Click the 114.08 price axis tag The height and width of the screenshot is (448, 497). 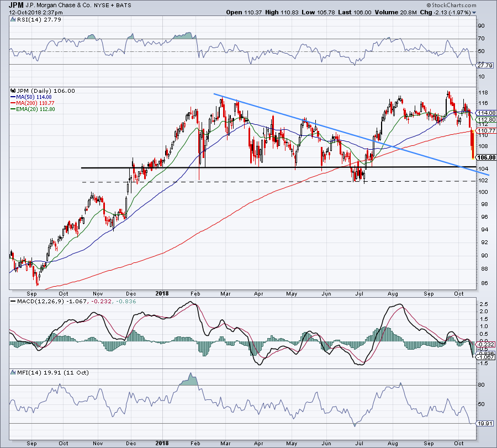pyautogui.click(x=486, y=113)
